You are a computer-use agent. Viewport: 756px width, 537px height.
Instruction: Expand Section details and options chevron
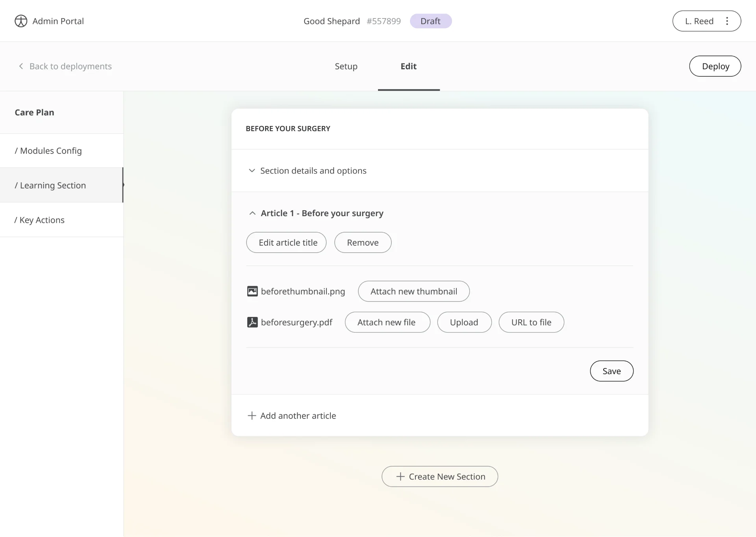[252, 170]
